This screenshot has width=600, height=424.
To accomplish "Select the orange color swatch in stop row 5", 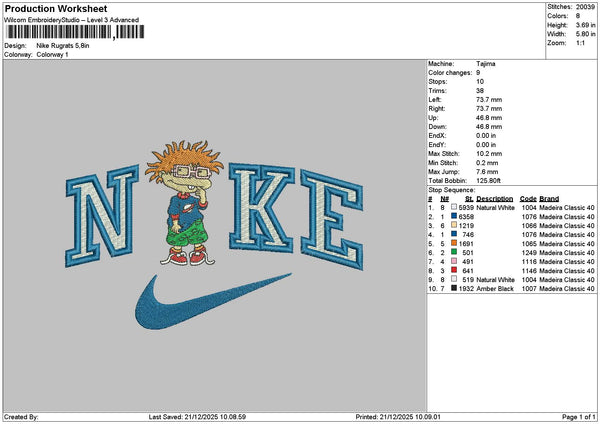I will [454, 243].
